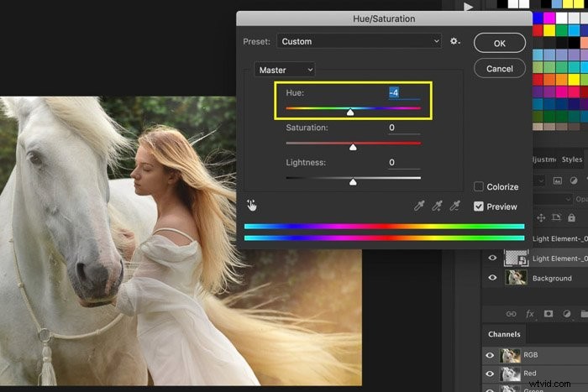Screen dimensions: 588x392
Task: Hide the Background layer eye icon
Action: (x=492, y=278)
